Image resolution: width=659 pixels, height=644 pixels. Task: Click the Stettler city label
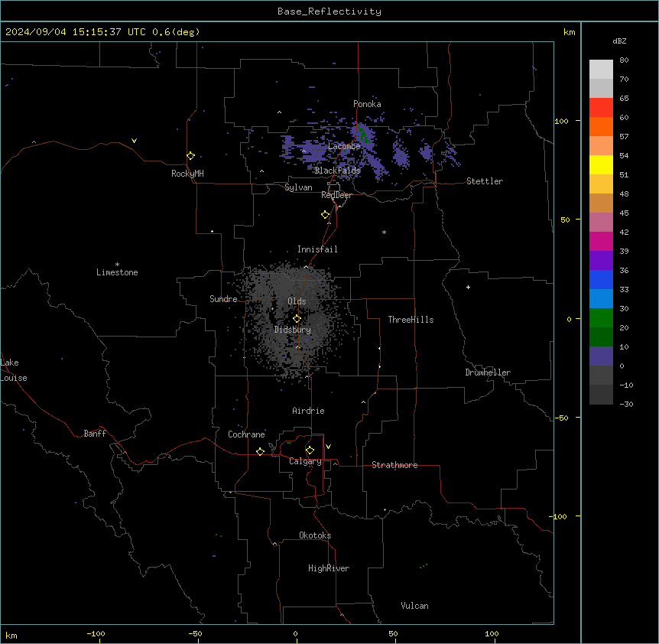click(485, 181)
